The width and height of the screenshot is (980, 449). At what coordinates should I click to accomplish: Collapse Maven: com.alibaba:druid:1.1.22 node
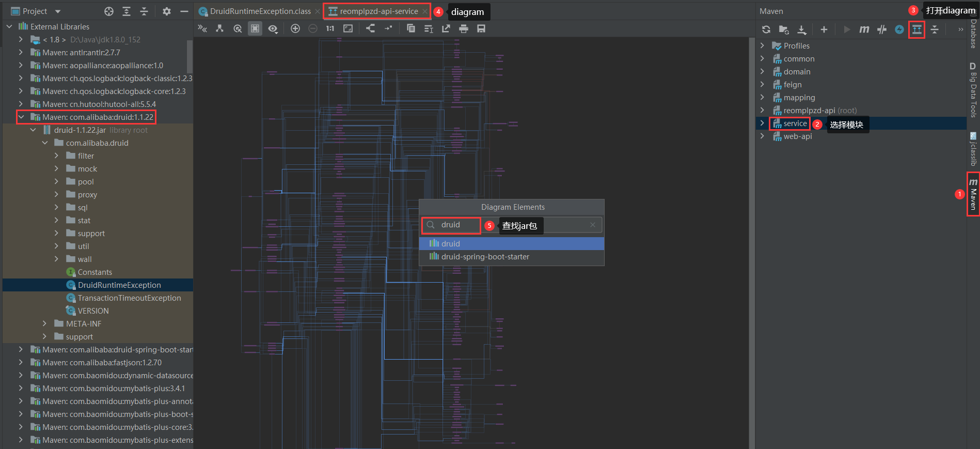(21, 117)
